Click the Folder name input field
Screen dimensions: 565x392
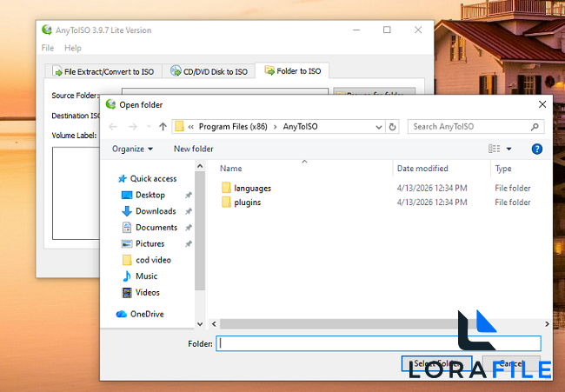pos(378,343)
